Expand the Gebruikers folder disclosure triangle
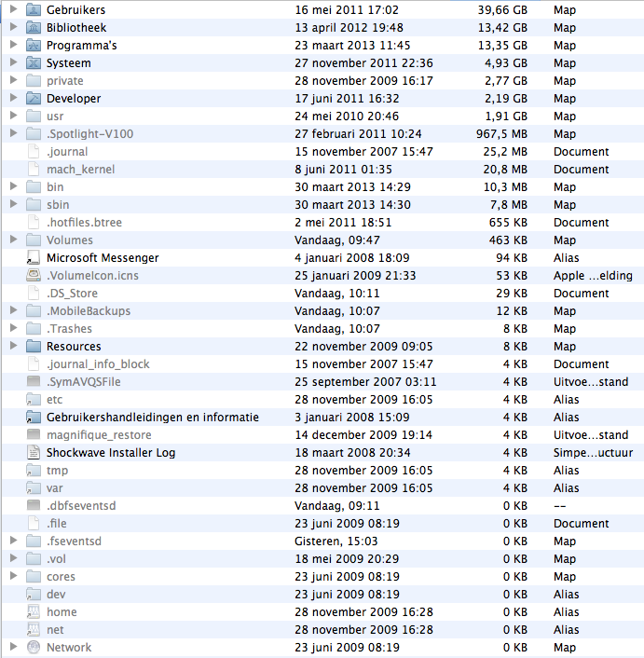 [x=13, y=8]
